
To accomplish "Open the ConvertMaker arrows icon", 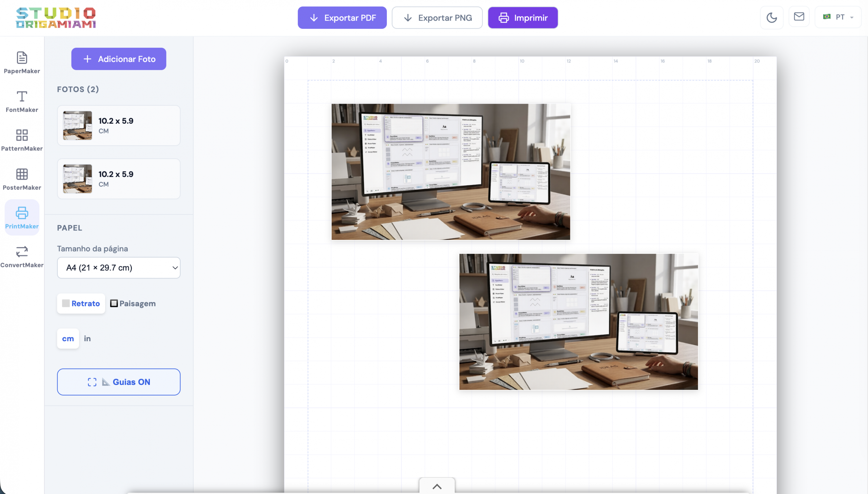I will pyautogui.click(x=22, y=252).
